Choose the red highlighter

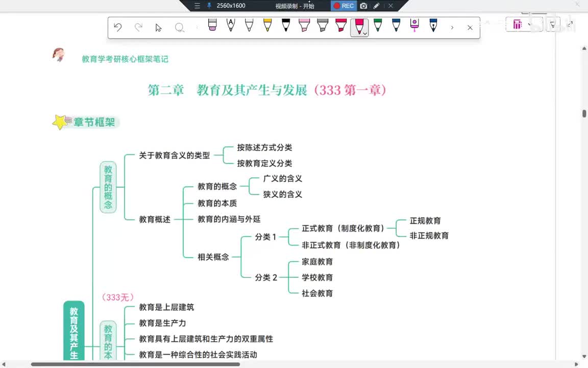pos(341,25)
